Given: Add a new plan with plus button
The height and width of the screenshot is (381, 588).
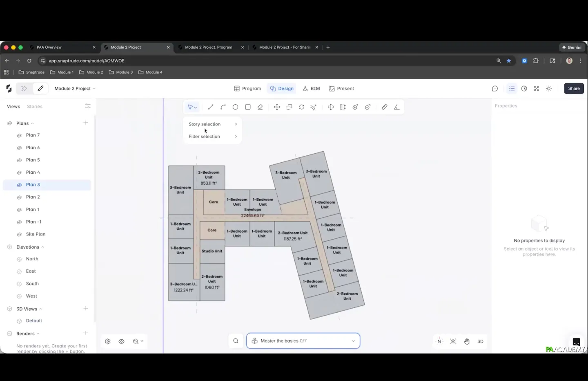Looking at the screenshot, I should click(86, 123).
